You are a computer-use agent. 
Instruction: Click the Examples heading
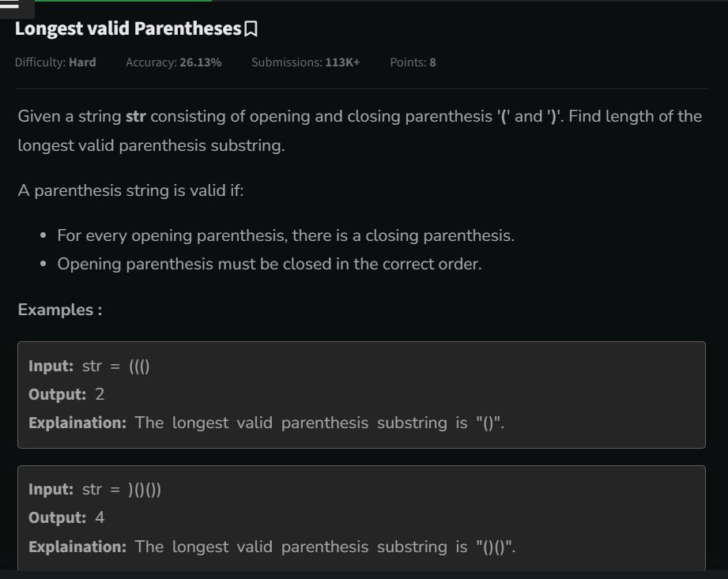coord(60,310)
